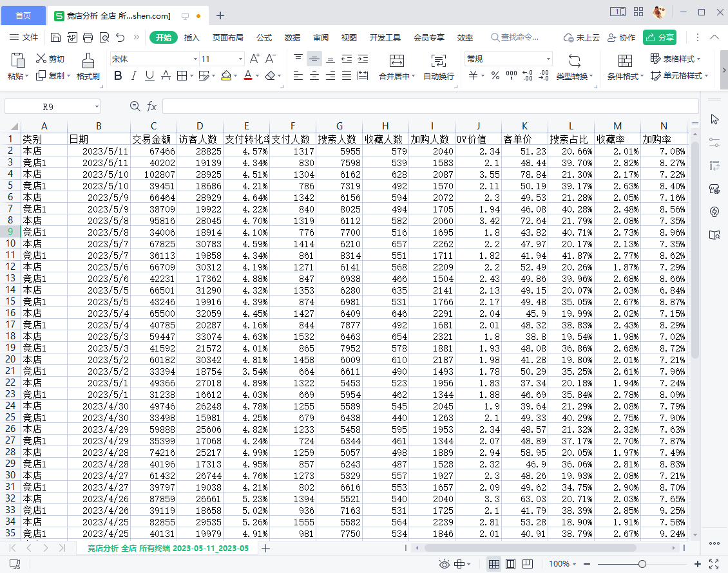Toggle eye-protection mode in status bar
Viewport: 728px width, 573px height.
click(444, 564)
